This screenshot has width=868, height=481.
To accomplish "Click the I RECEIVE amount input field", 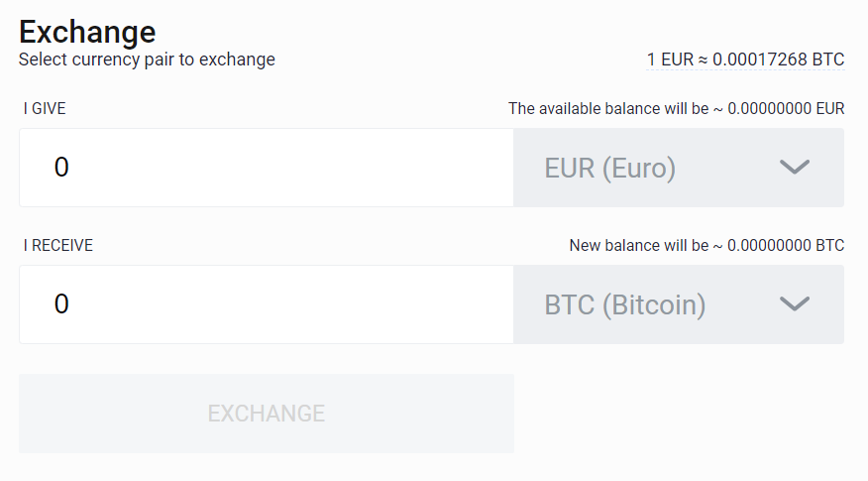I will pos(266,304).
